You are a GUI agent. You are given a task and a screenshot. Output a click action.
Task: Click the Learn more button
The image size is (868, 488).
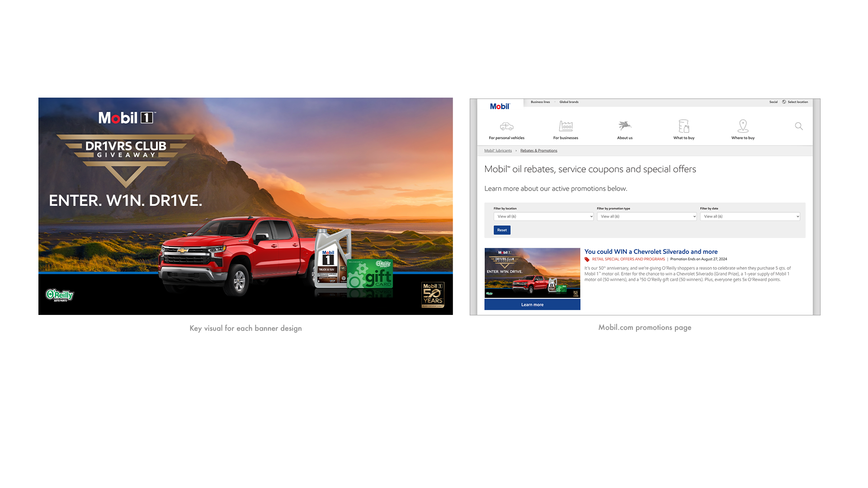(x=532, y=305)
